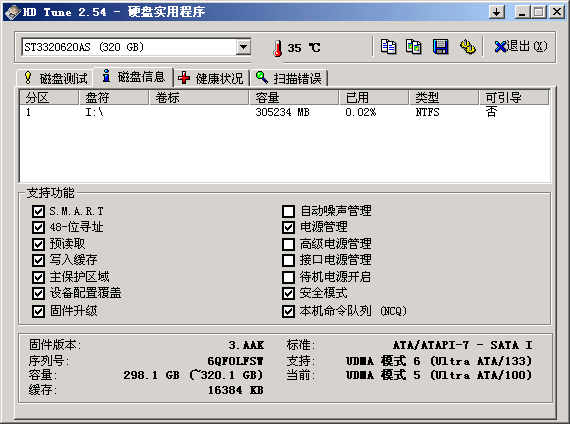This screenshot has height=424, width=570.
Task: Toggle the S.M.A.R.T checkbox
Action: point(38,211)
